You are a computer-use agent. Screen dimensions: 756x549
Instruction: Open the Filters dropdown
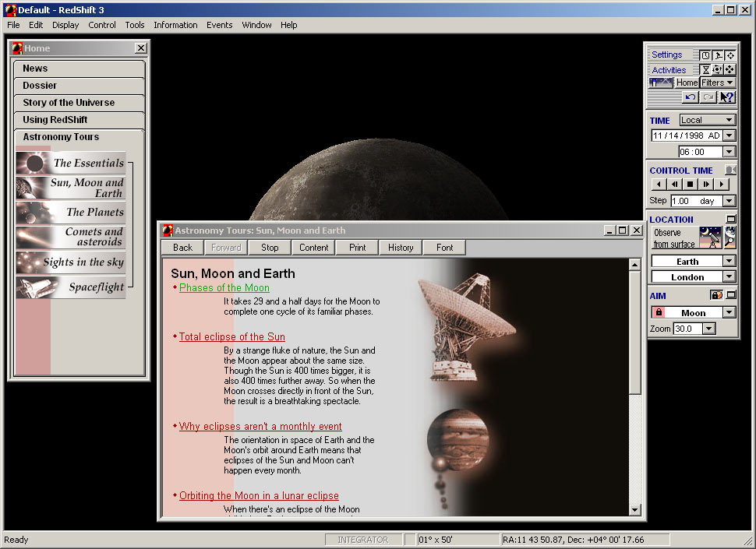[718, 83]
